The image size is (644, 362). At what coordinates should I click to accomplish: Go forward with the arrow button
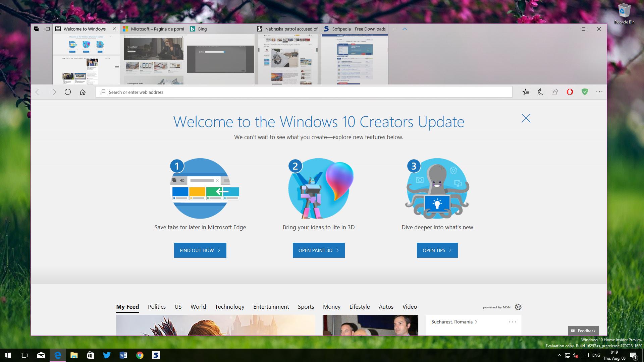pos(53,92)
